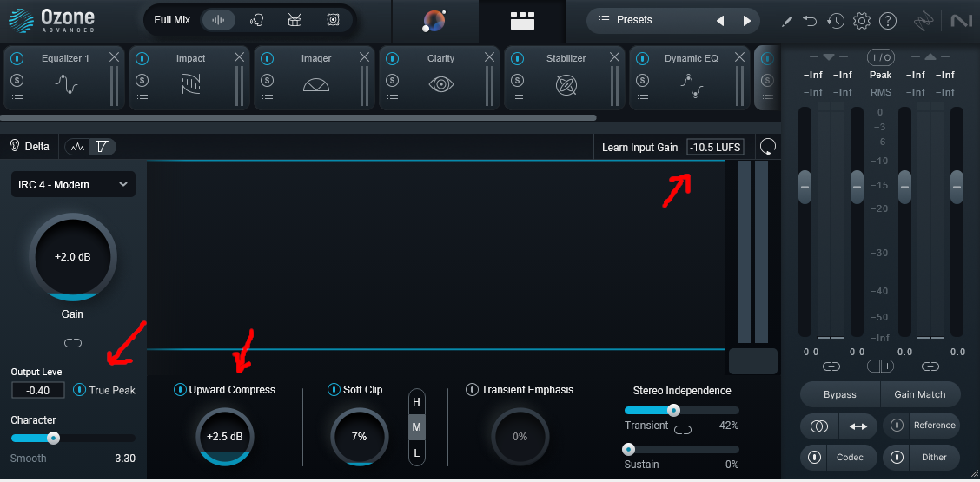The height and width of the screenshot is (482, 980).
Task: Select the vocal focus icon
Action: [x=256, y=20]
